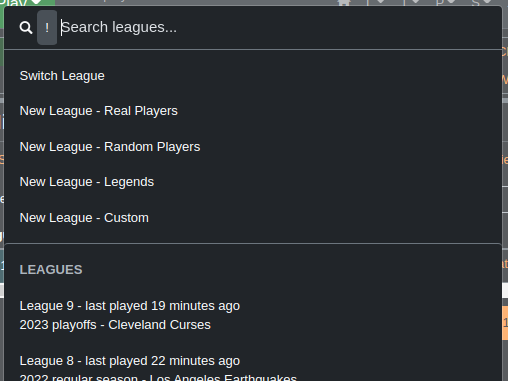Click the dropdown caret beside the home icon
This screenshot has width=508, height=381.
pyautogui.click(x=380, y=2)
